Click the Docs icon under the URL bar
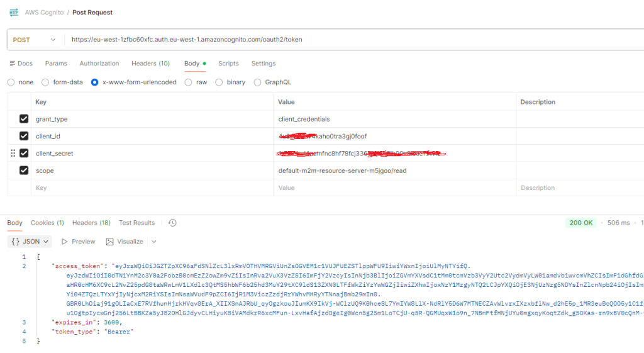Screen dimensions: 644x353 pos(12,64)
